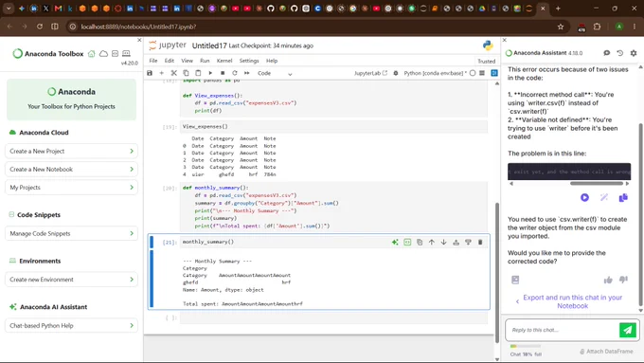This screenshot has width=644, height=363.
Task: Click the Trusted notebook indicator
Action: point(486,62)
